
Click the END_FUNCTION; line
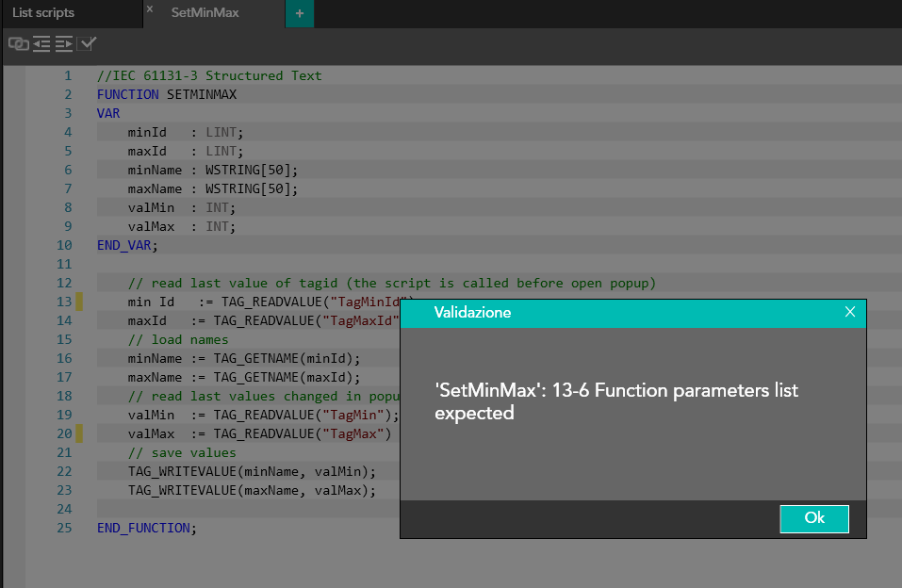pyautogui.click(x=147, y=528)
